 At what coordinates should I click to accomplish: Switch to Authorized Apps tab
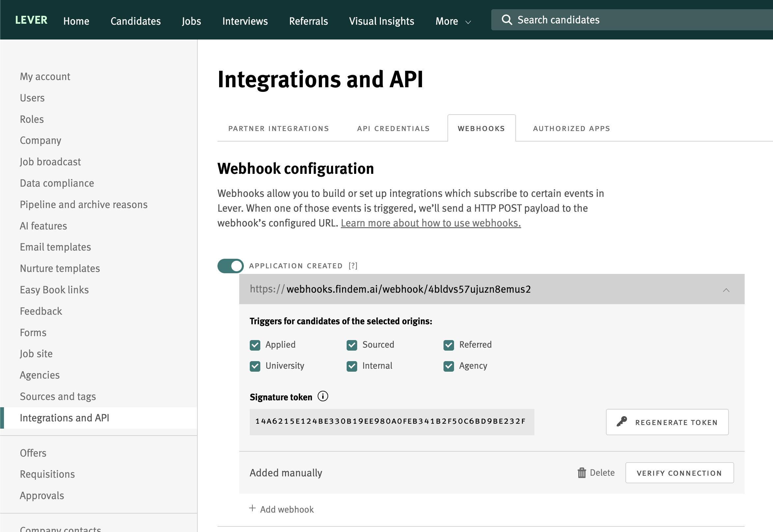tap(571, 129)
